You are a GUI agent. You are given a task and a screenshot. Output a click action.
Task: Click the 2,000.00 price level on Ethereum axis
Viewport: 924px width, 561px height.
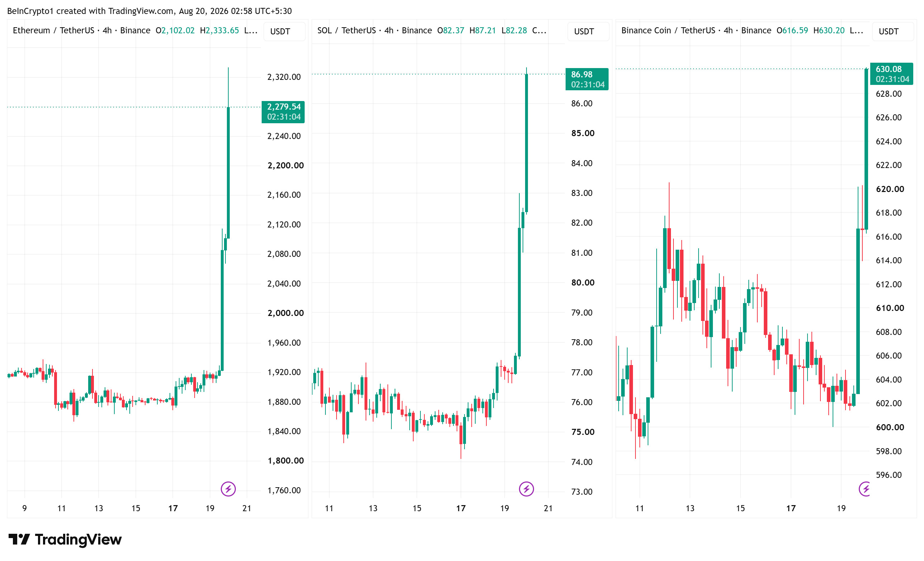285,313
